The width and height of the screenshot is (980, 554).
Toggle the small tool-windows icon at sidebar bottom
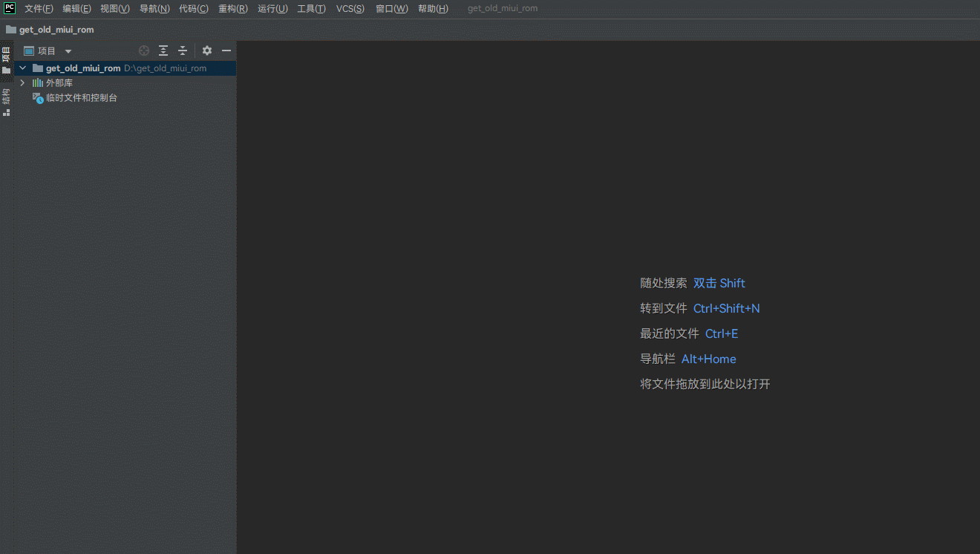click(x=6, y=113)
